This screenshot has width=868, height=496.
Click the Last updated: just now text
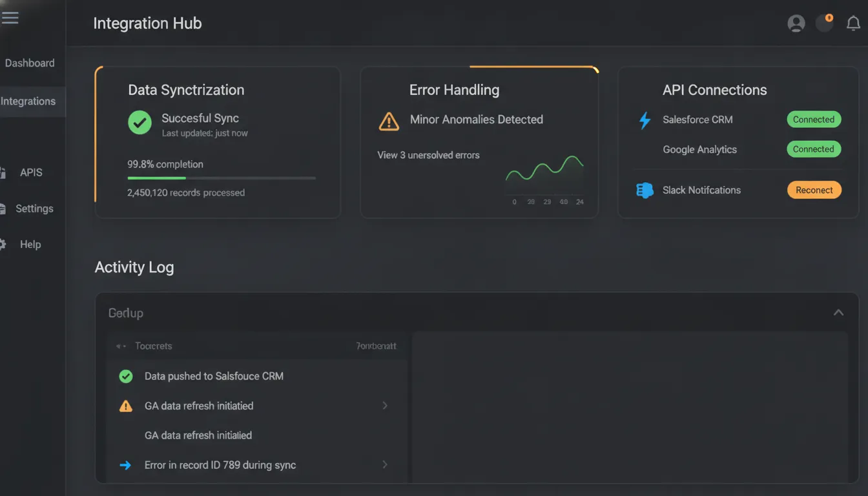point(205,133)
